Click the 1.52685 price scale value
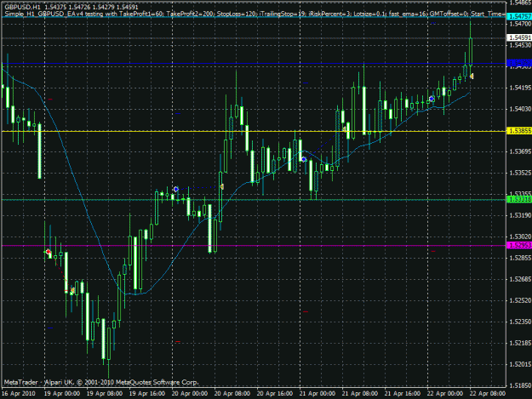 click(520, 279)
